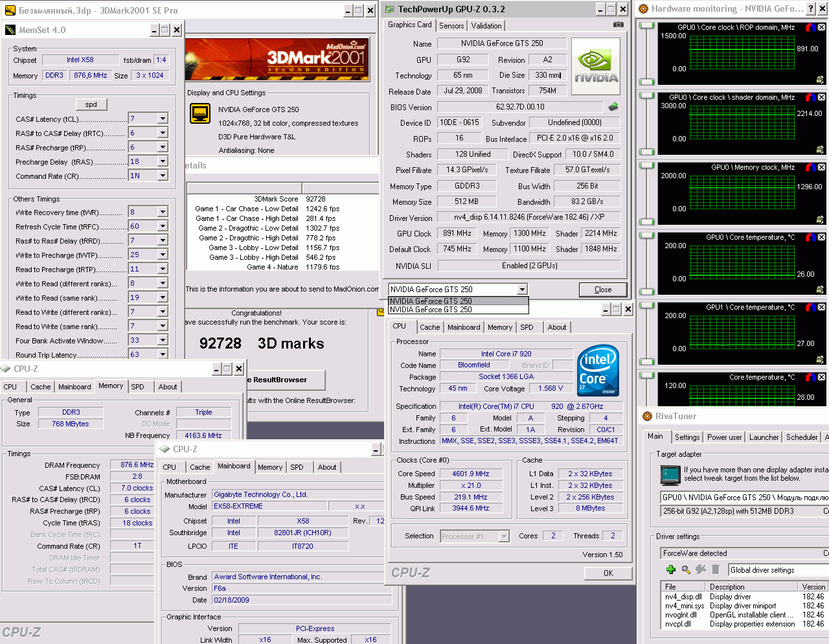The height and width of the screenshot is (644, 829).
Task: Open Write Recovery time (tWR) dropdown
Action: pyautogui.click(x=163, y=212)
